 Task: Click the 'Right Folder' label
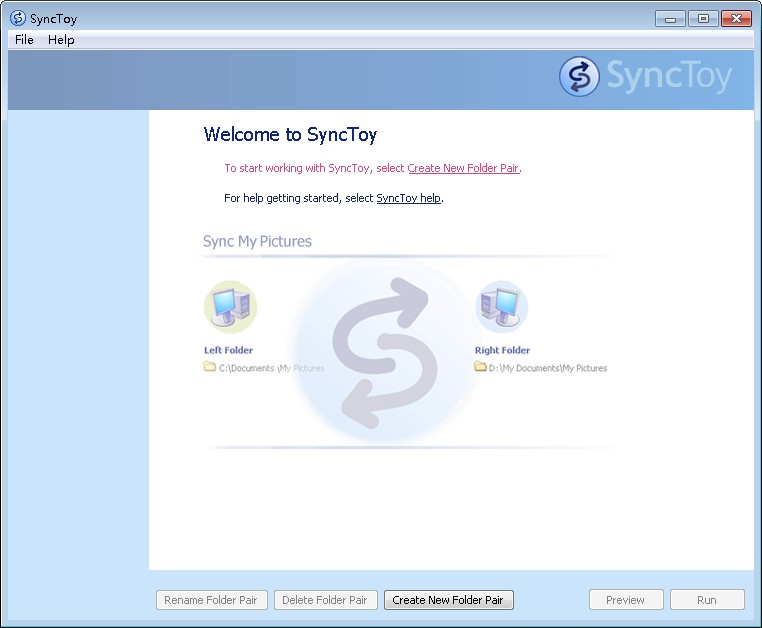click(502, 350)
